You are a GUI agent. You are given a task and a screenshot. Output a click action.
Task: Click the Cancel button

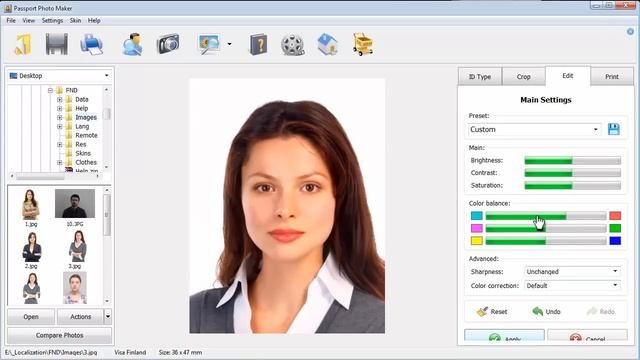[587, 336]
